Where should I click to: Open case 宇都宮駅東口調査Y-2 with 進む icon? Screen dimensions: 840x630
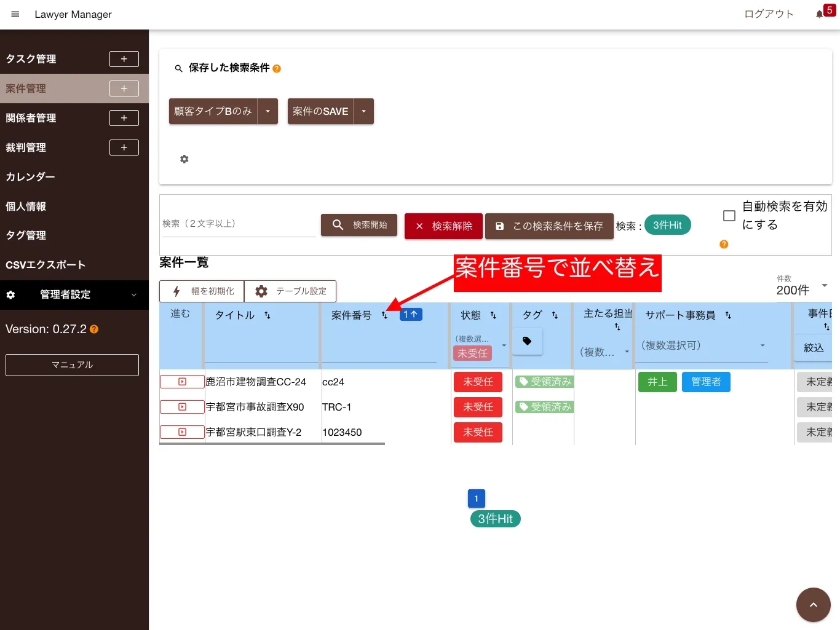pos(182,432)
